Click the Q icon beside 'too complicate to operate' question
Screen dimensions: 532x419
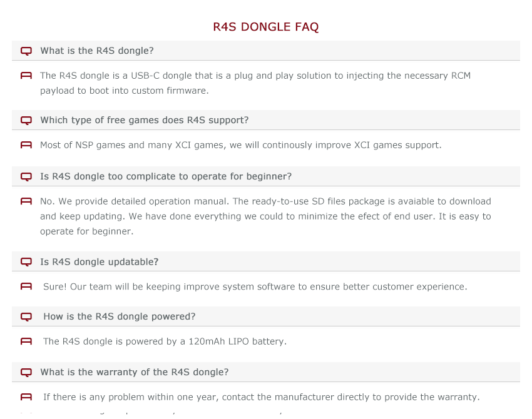pyautogui.click(x=26, y=176)
